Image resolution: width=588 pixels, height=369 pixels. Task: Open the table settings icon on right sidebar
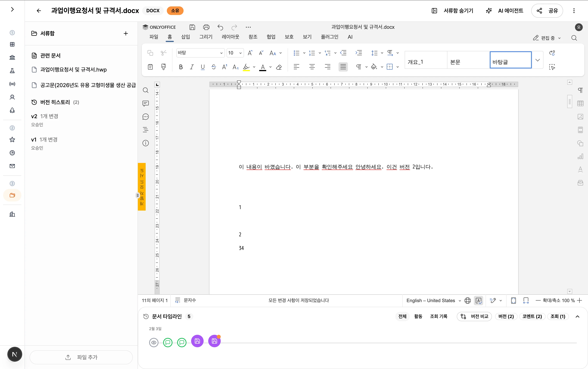580,103
